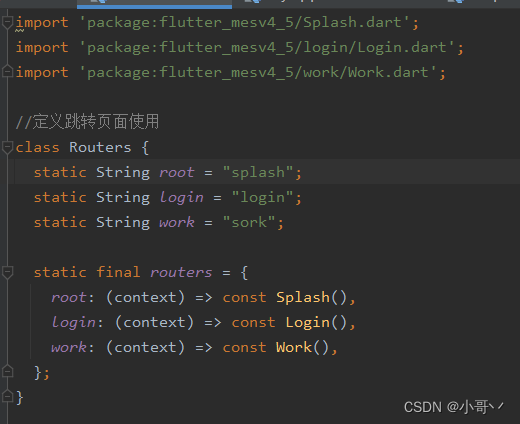Screen dimensions: 520x424
Task: Click the Chinese comment line 定义跳转页面使用
Action: 87,122
